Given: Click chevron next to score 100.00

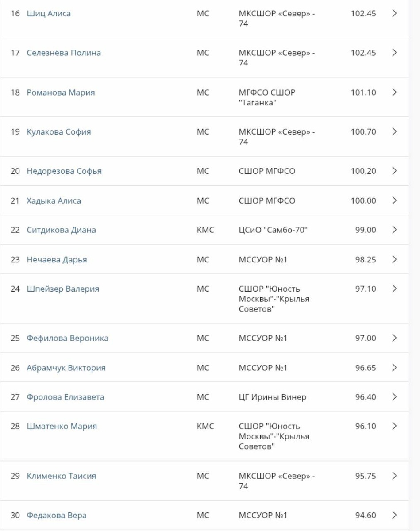Looking at the screenshot, I should pos(394,200).
